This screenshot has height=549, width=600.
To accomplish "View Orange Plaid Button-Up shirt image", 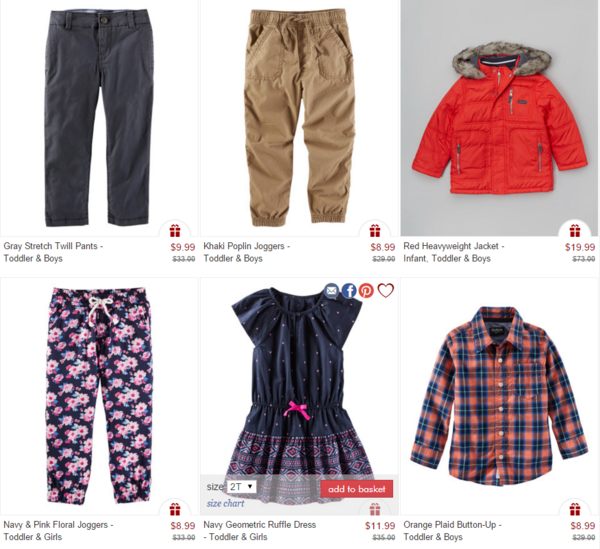I will pyautogui.click(x=499, y=396).
